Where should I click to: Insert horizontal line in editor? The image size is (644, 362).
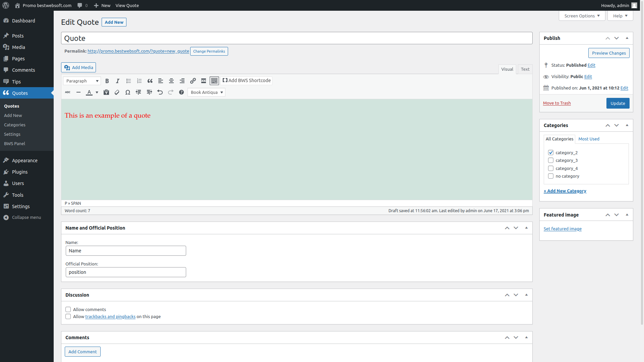coord(78,92)
